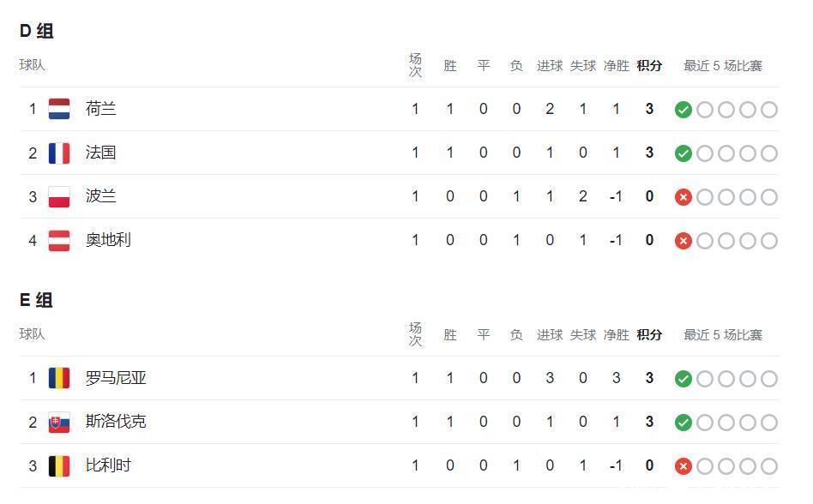Click the Netherlands flag icon
The image size is (813, 504).
[59, 109]
